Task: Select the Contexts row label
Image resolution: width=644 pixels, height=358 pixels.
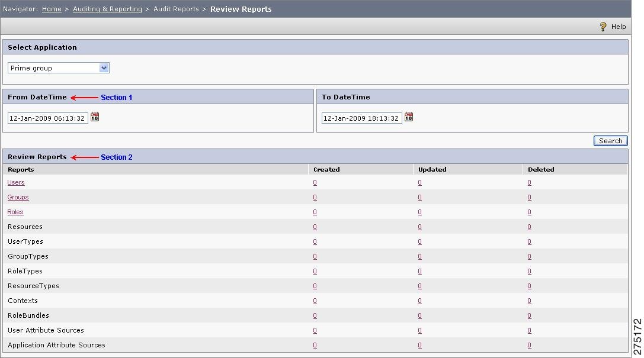Action: click(x=23, y=301)
